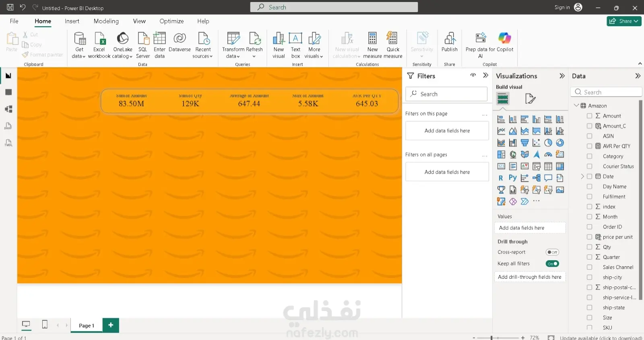Screen dimensions: 644x340
Task: Open DAX query view in sidebar
Action: coord(8,126)
